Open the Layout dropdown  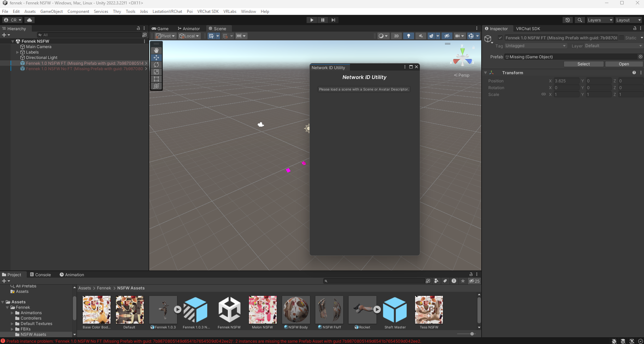point(628,20)
